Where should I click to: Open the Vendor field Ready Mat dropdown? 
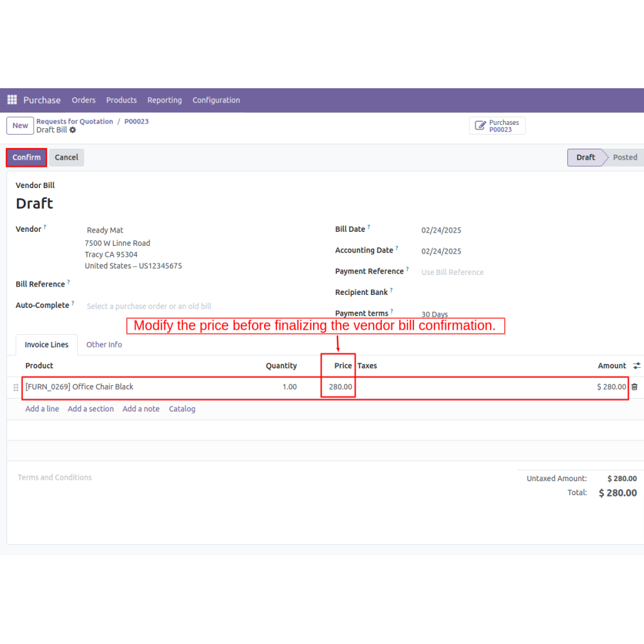click(105, 230)
